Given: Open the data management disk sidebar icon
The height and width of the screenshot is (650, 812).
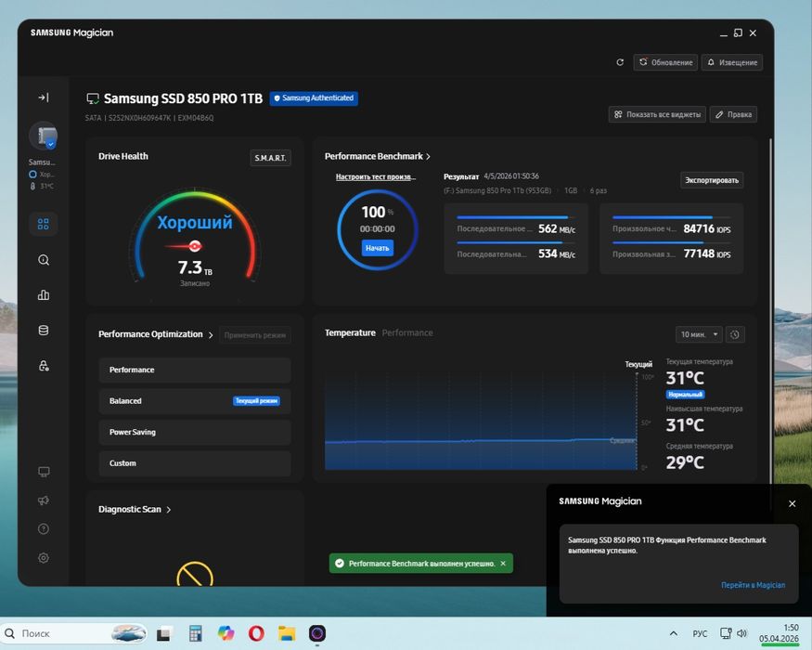Looking at the screenshot, I should coord(44,331).
